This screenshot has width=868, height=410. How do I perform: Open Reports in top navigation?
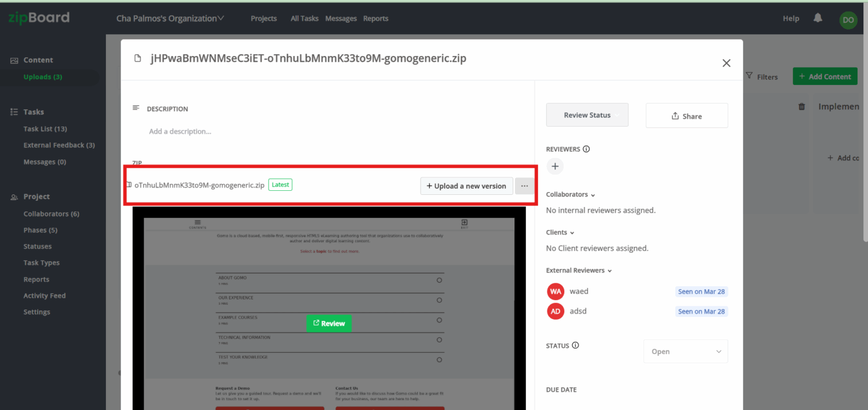click(x=376, y=19)
